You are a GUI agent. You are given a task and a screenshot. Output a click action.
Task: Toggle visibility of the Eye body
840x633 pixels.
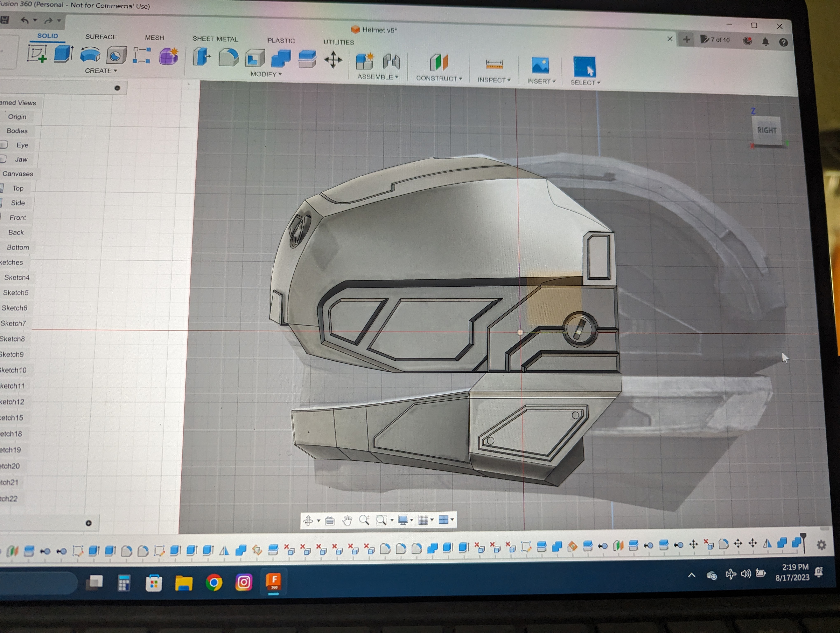tap(4, 145)
